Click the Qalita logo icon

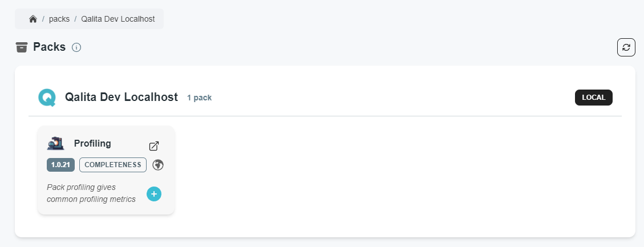pyautogui.click(x=47, y=98)
